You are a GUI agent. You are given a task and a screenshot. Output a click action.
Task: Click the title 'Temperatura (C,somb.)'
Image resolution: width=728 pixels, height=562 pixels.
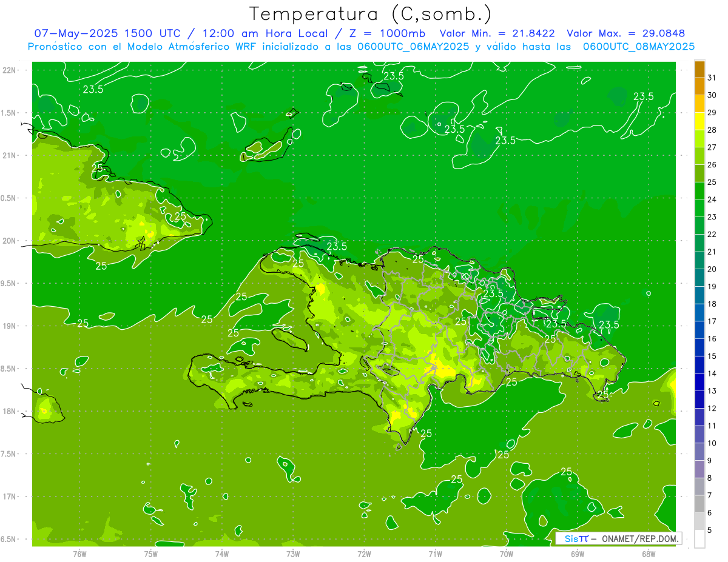click(x=370, y=14)
